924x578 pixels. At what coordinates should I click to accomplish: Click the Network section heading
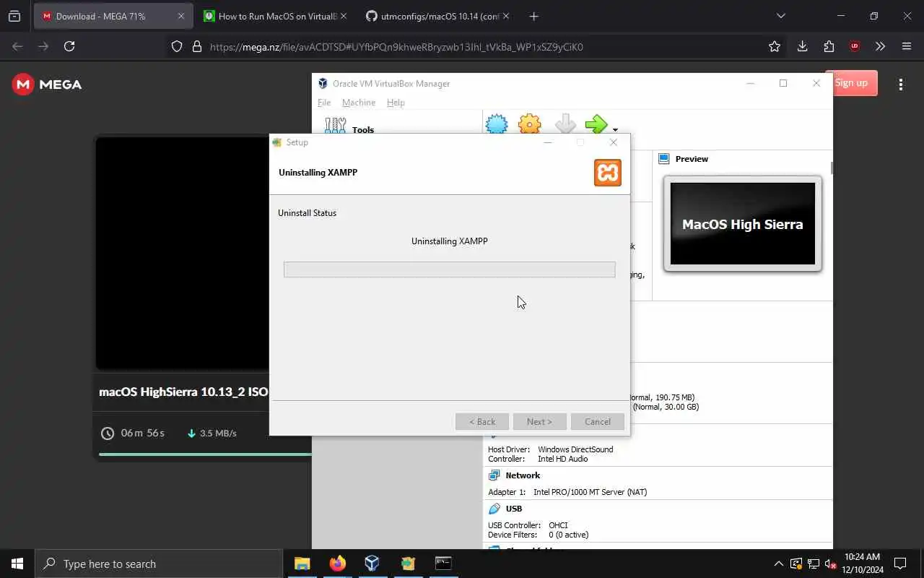click(523, 475)
